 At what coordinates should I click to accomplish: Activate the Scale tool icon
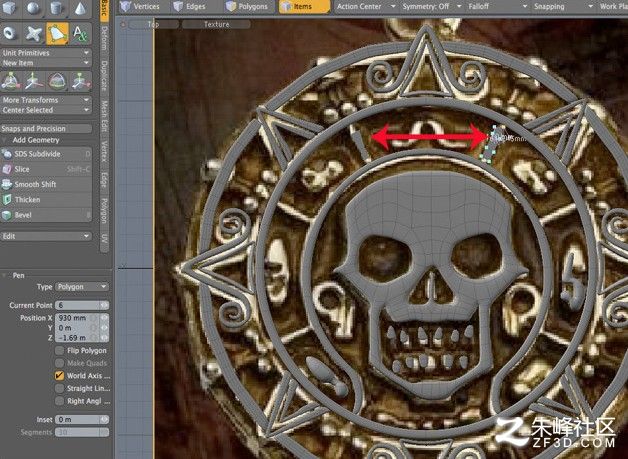point(81,81)
